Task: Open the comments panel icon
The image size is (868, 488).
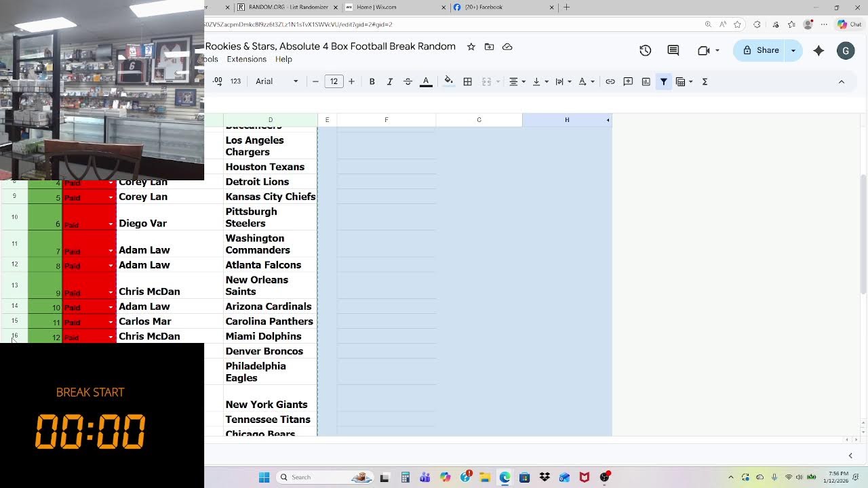Action: point(673,50)
